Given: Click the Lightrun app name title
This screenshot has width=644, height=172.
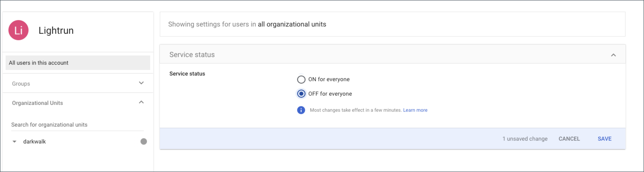Looking at the screenshot, I should click(56, 31).
